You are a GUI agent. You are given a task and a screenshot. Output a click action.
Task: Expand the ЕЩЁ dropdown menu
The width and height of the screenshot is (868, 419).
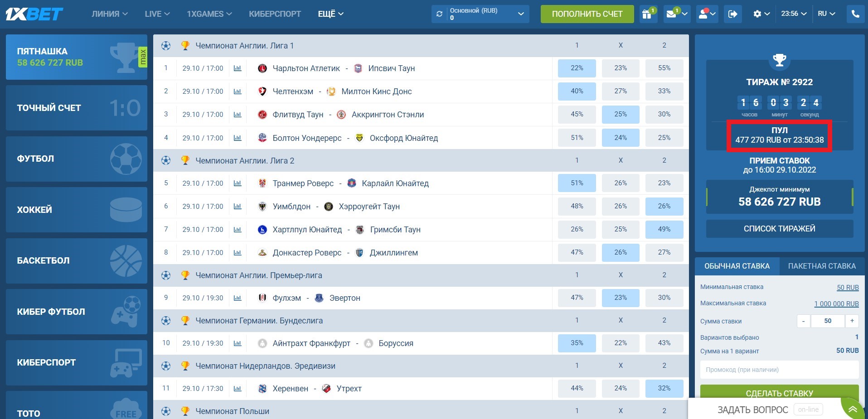click(x=331, y=14)
